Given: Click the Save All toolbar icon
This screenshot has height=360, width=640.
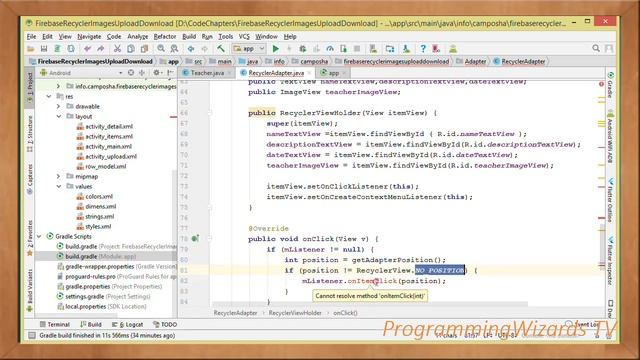Looking at the screenshot, I should pos(44,49).
